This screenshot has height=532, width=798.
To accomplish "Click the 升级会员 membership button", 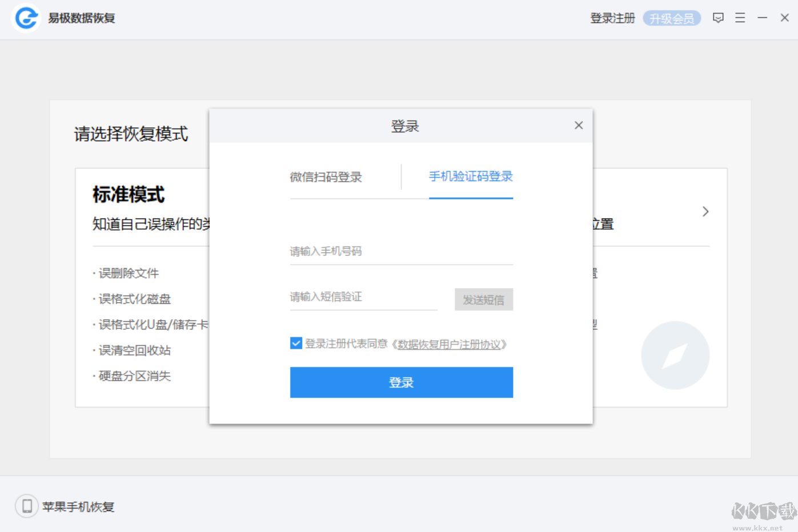I will [x=672, y=18].
